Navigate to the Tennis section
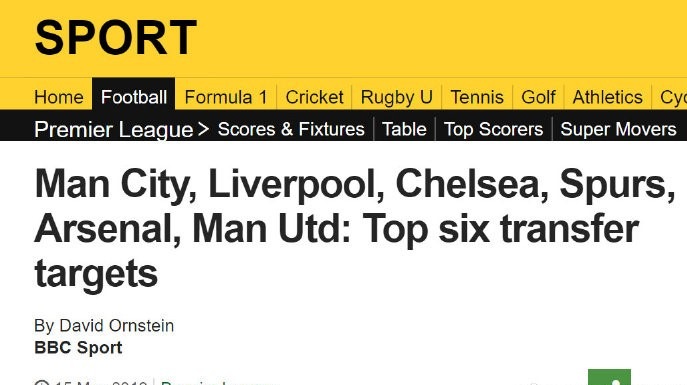Screen dimensions: 687x385 coord(477,97)
